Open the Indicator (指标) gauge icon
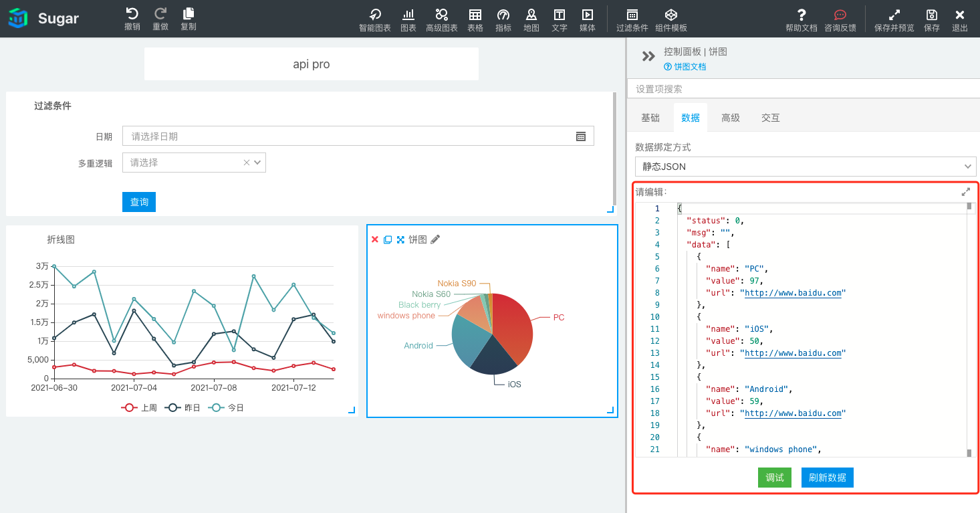The width and height of the screenshot is (980, 513). click(503, 15)
